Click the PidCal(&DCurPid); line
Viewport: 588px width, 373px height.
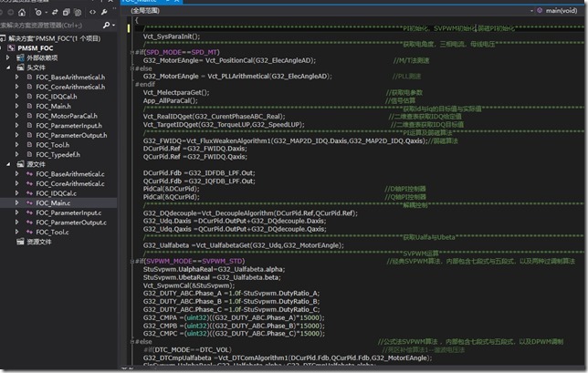click(171, 189)
